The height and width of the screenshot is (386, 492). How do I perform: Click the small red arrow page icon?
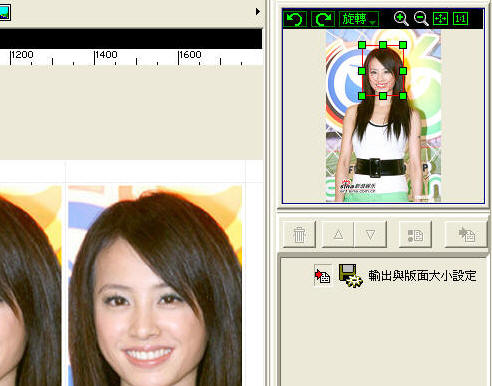[323, 276]
